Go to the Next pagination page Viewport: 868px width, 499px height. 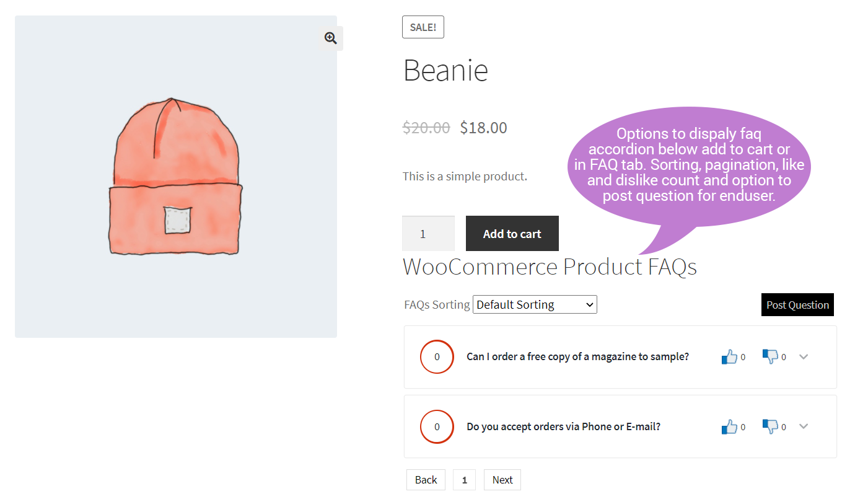pyautogui.click(x=502, y=480)
